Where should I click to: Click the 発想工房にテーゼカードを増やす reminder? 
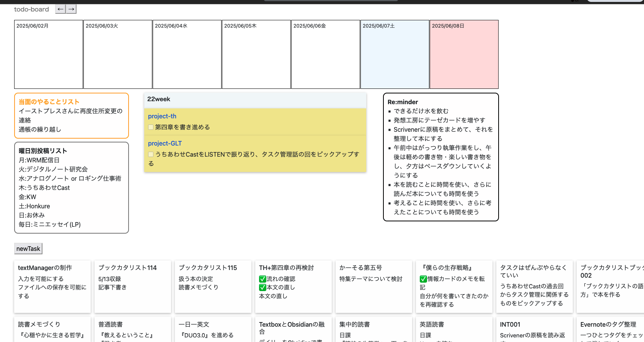coord(439,120)
